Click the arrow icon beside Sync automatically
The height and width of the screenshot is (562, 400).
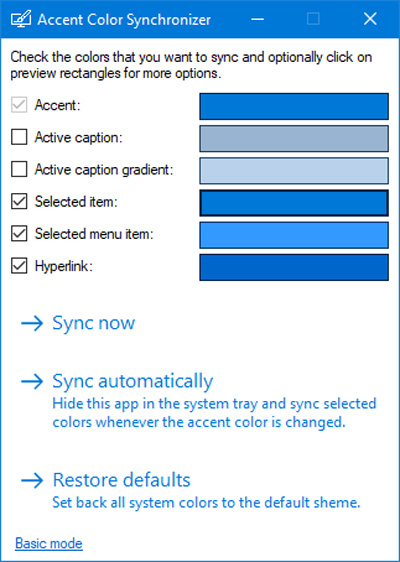coord(32,382)
